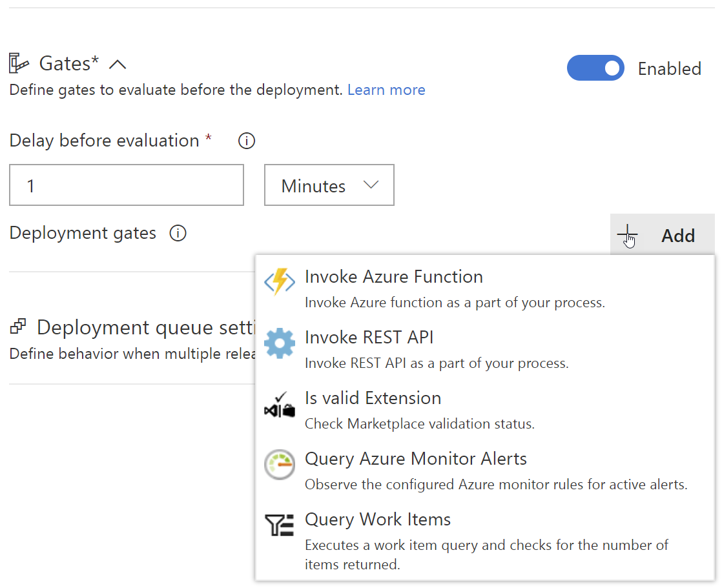Collapse the Gates section chevron

pyautogui.click(x=118, y=64)
